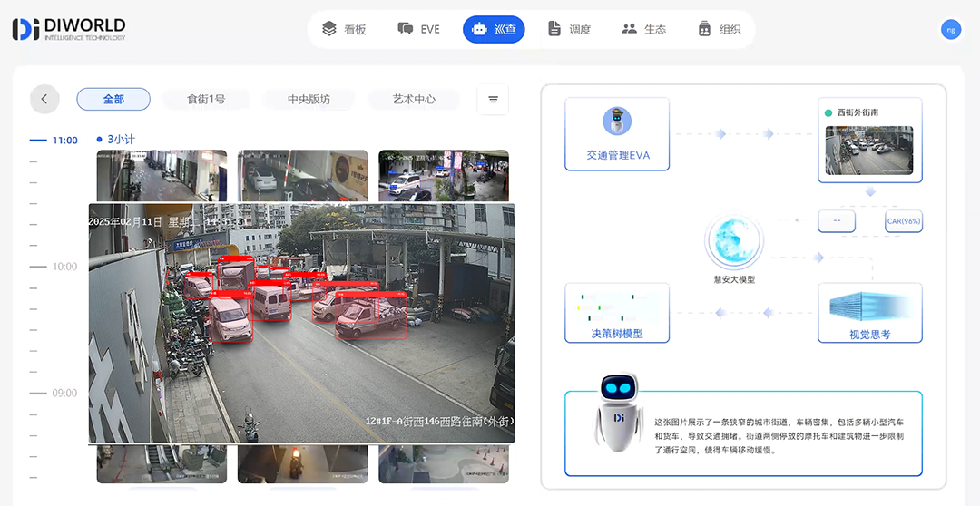Open the 西街外街南 camera thumbnail
980x506 pixels.
click(x=870, y=150)
